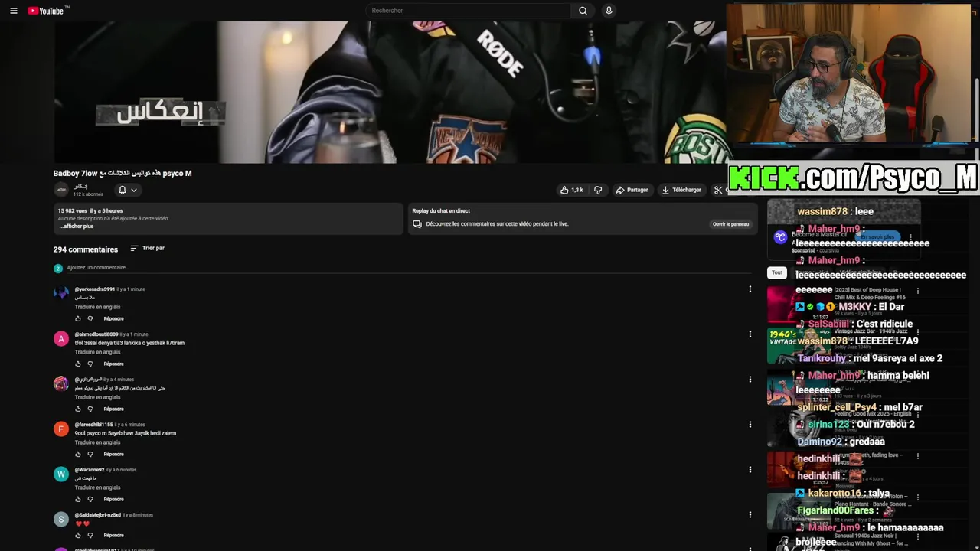Viewport: 980px width, 551px height.
Task: Reply to @yorkesadra3991 with Répondre
Action: (113, 318)
